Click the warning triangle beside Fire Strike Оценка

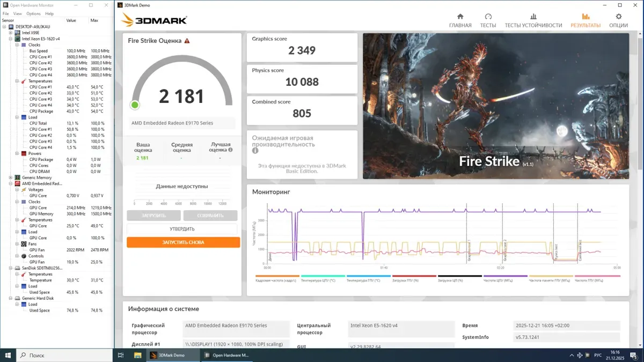click(187, 41)
